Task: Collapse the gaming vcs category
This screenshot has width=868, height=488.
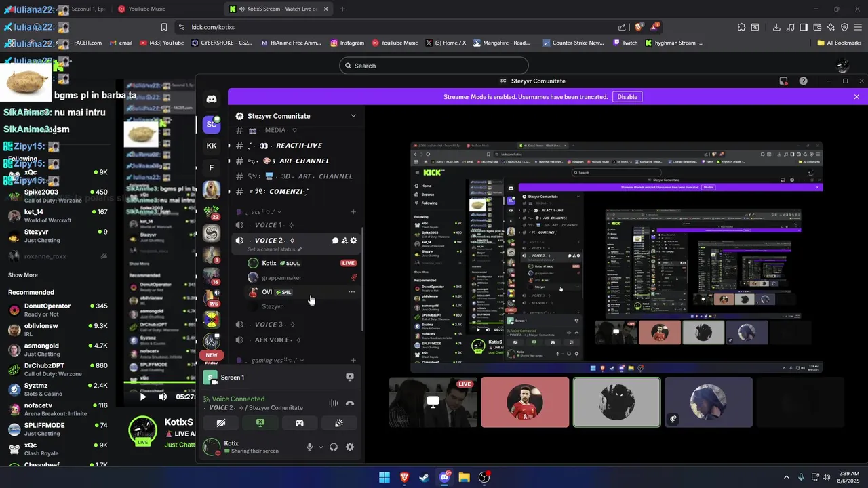Action: [x=271, y=360]
